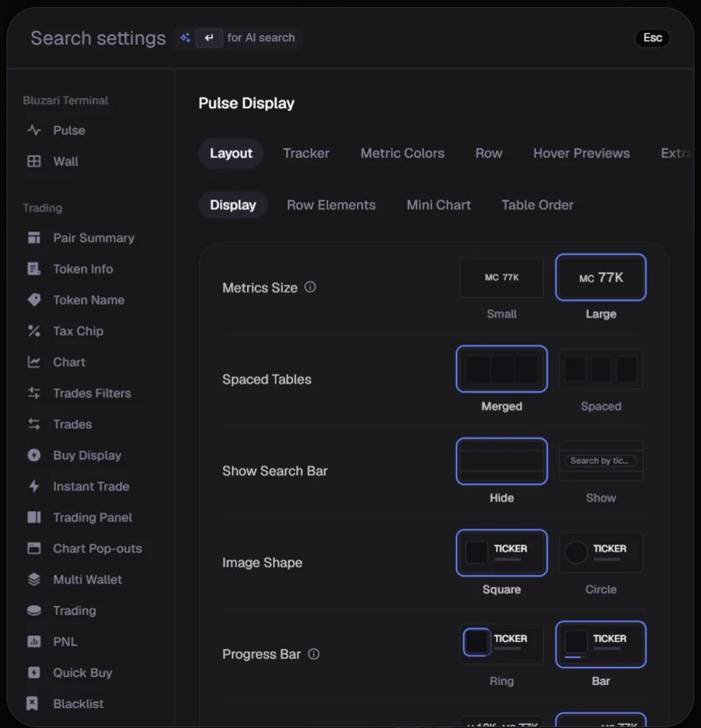701x728 pixels.
Task: Click the PNL bar-chart icon
Action: coord(34,642)
